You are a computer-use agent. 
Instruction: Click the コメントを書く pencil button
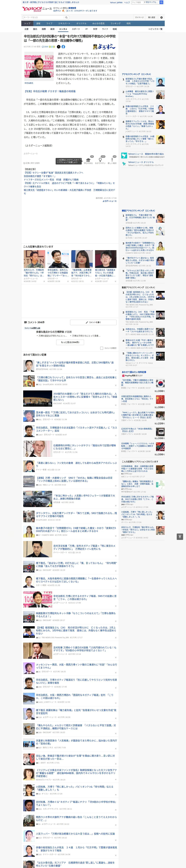pyautogui.click(x=93, y=322)
